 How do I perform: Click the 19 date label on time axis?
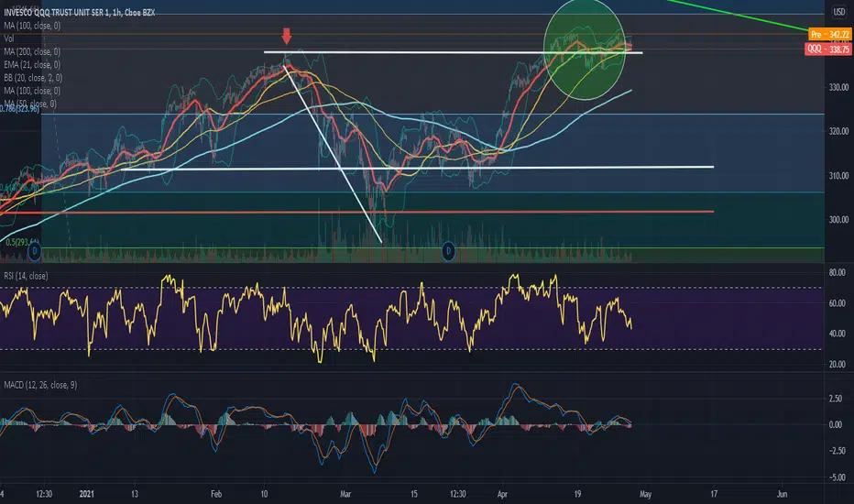point(577,494)
